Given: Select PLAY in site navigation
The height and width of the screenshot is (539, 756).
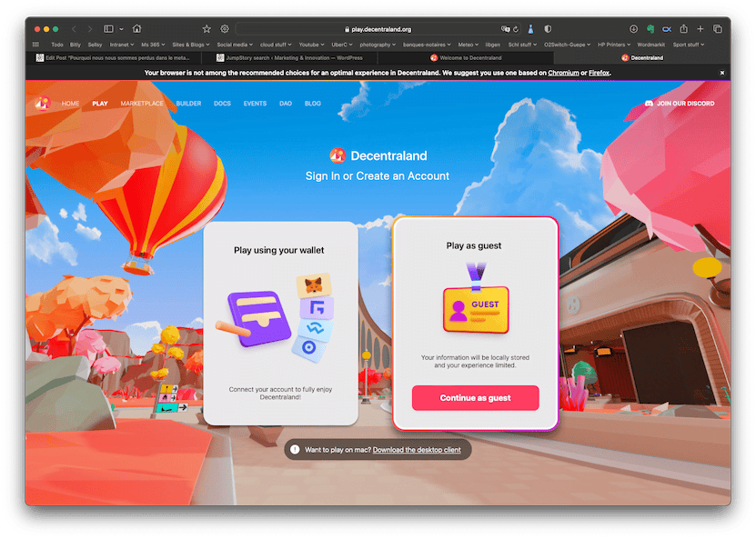Looking at the screenshot, I should pos(100,104).
